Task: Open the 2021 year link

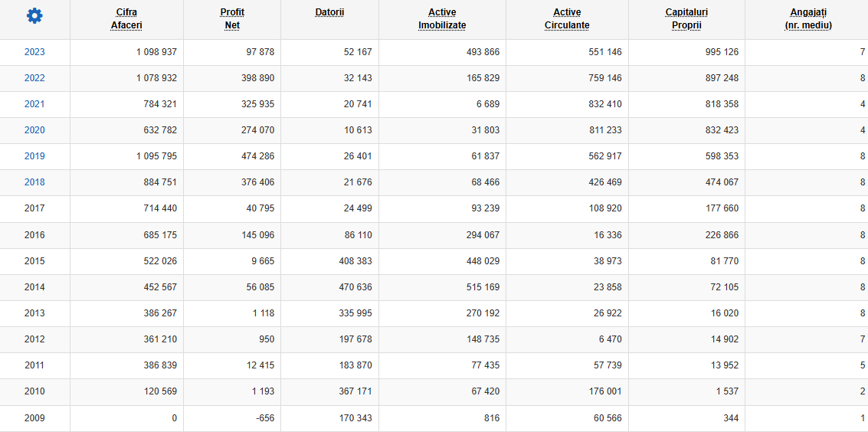Action: [34, 104]
